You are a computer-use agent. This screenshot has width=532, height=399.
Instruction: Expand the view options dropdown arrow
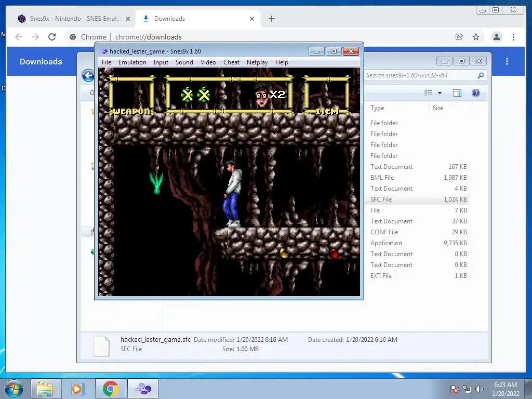click(440, 93)
